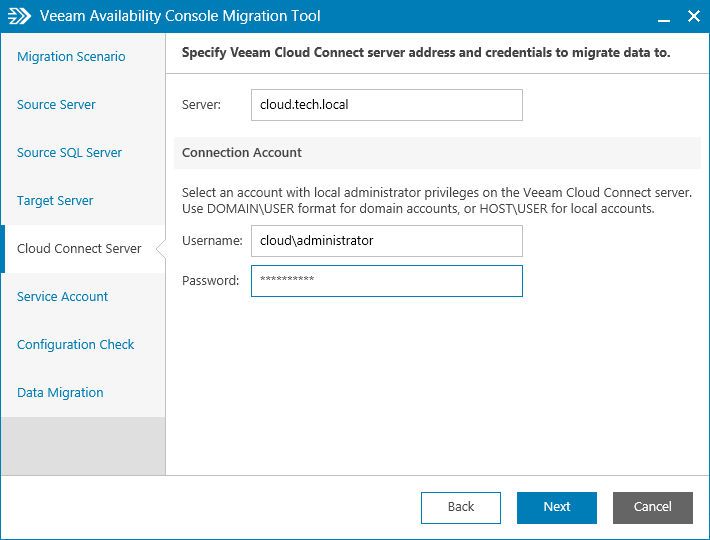Screen dimensions: 710x540
Task: Click the window title text
Action: click(180, 17)
